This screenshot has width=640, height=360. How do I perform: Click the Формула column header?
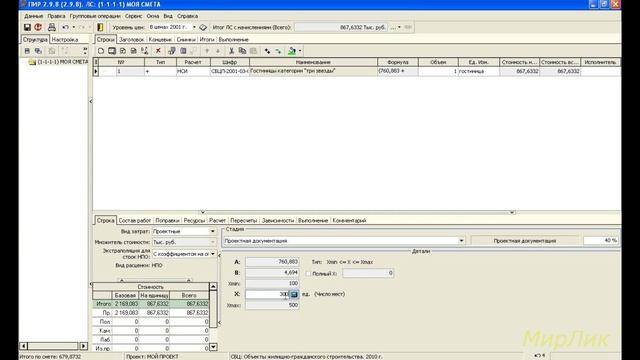coord(398,62)
